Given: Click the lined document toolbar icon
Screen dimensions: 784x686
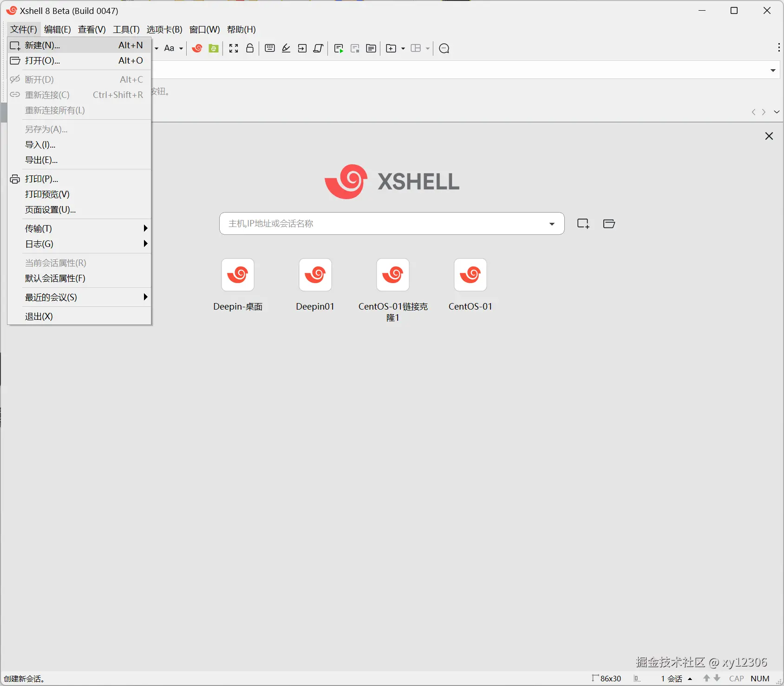Looking at the screenshot, I should [x=371, y=48].
